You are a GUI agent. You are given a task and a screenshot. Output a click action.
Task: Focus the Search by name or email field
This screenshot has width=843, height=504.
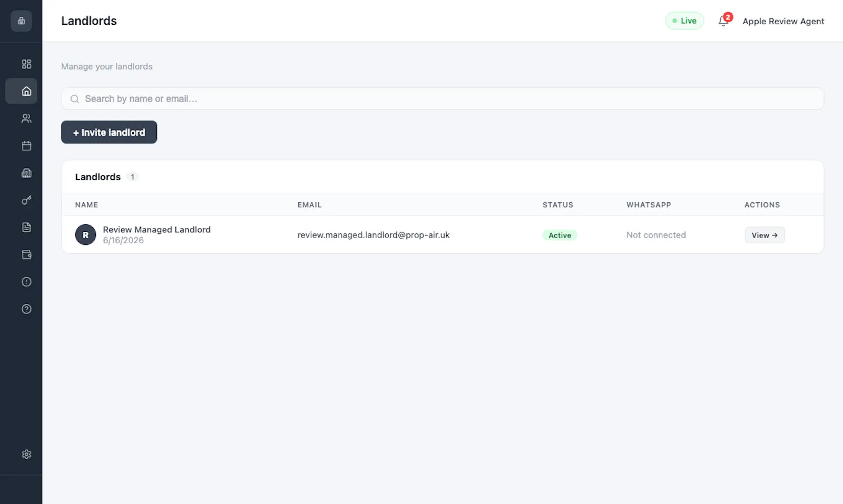443,98
